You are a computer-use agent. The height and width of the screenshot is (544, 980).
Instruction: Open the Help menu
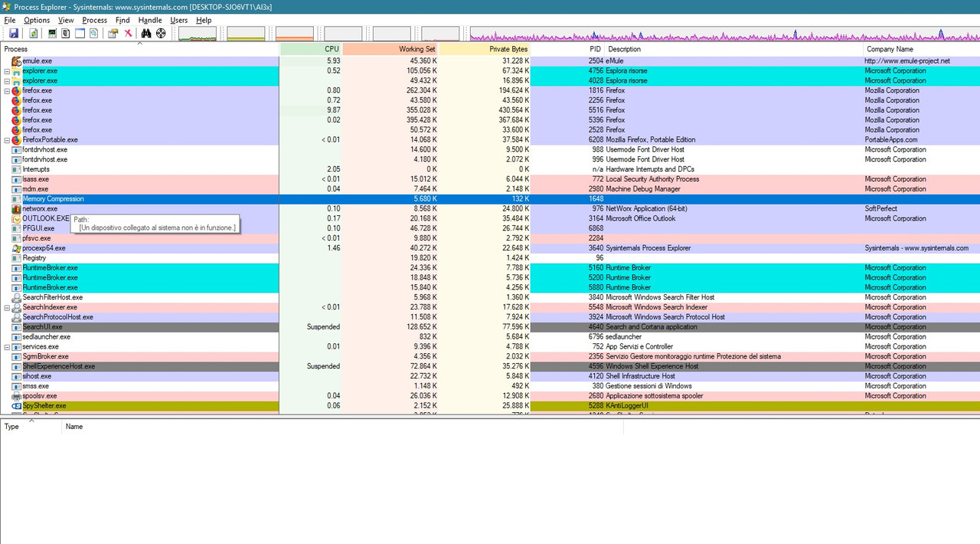204,20
